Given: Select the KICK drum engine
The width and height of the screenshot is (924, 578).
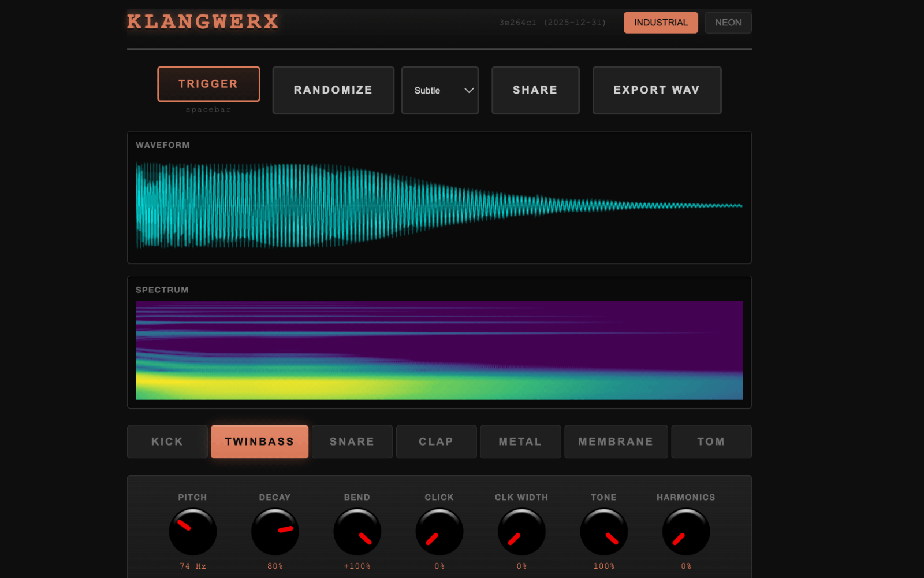Looking at the screenshot, I should click(x=167, y=442).
